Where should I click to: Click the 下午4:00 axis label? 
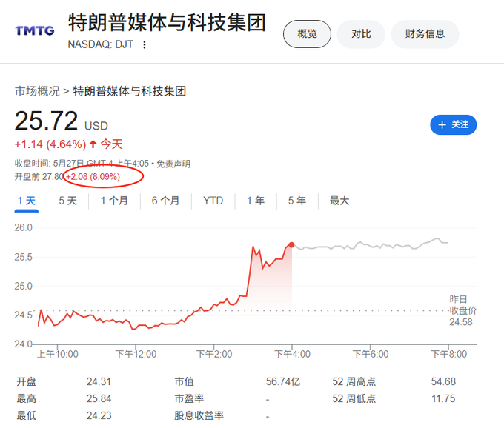pos(292,355)
